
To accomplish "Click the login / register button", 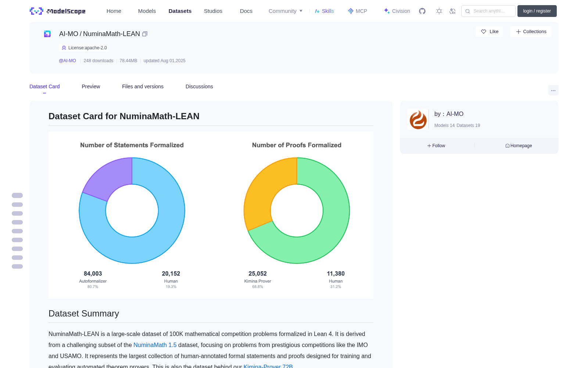I will 537,11.
